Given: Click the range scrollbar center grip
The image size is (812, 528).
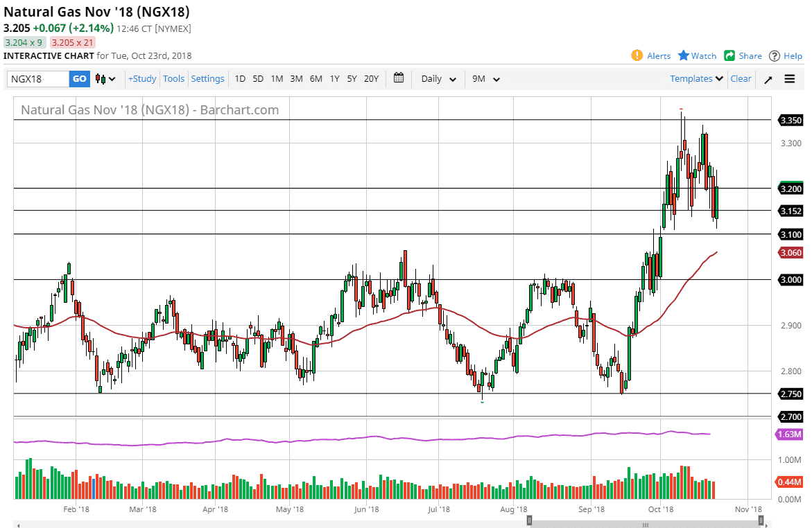Looking at the screenshot, I should [x=646, y=525].
